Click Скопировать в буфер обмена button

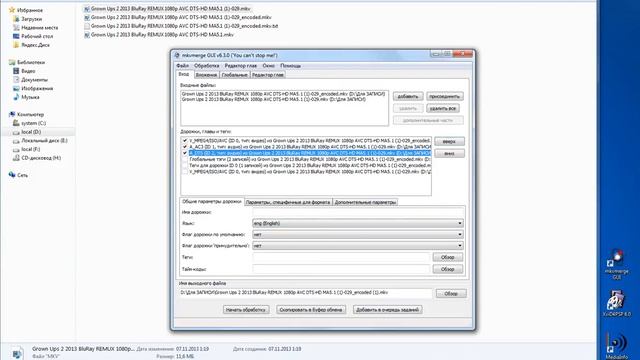pos(311,310)
